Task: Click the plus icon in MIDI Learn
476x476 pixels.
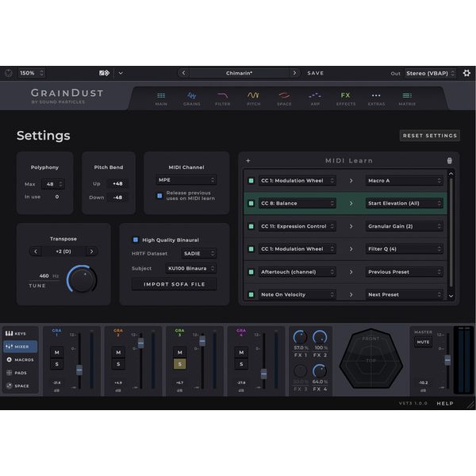Action: tap(248, 160)
